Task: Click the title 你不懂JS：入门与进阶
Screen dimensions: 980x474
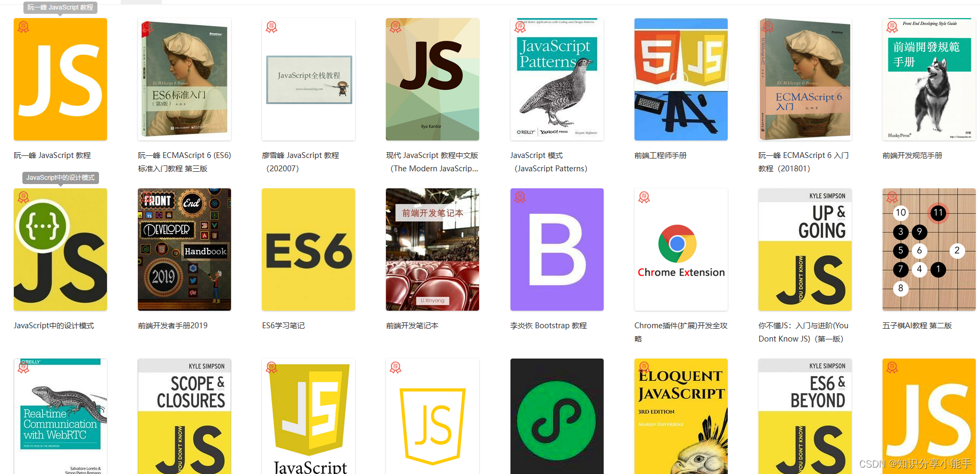Action: 803,332
